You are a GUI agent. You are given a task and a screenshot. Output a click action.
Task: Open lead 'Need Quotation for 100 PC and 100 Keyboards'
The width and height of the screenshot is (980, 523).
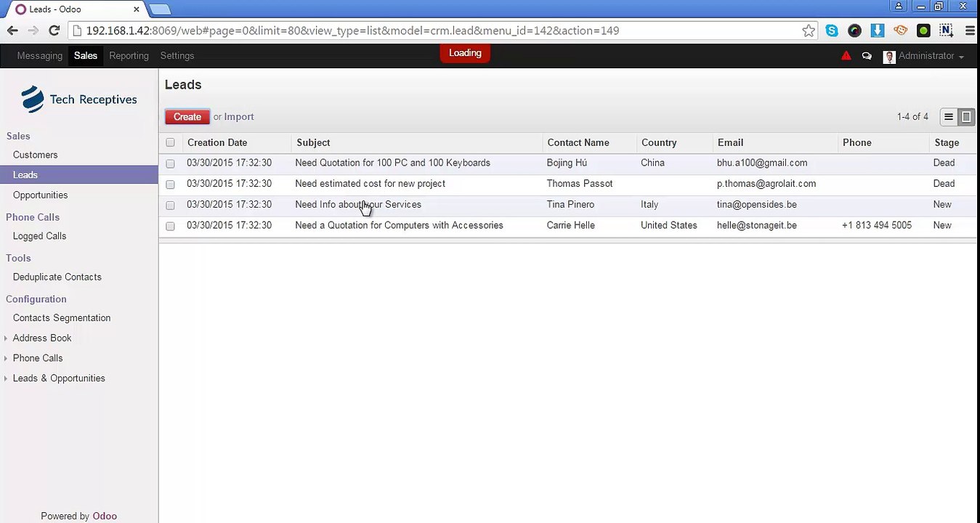392,163
